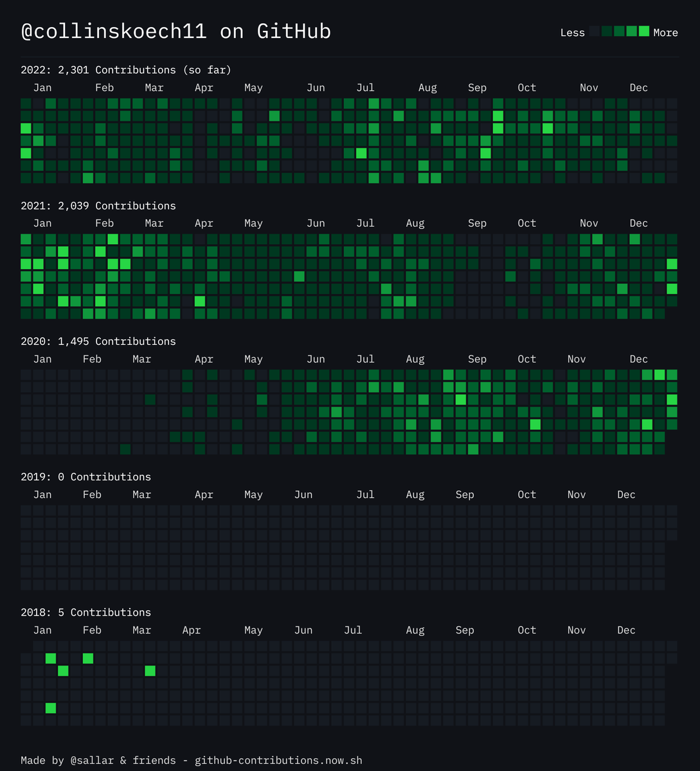Click the Oct label in the 2022 graph
The width and height of the screenshot is (700, 771).
526,88
